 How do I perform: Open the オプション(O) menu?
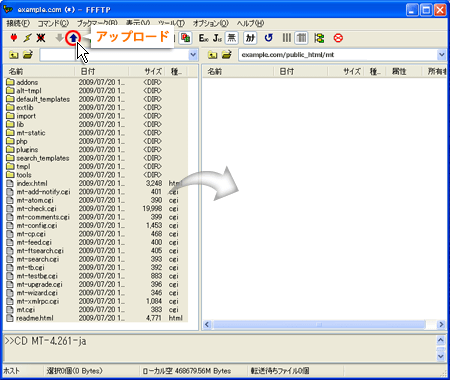[211, 23]
